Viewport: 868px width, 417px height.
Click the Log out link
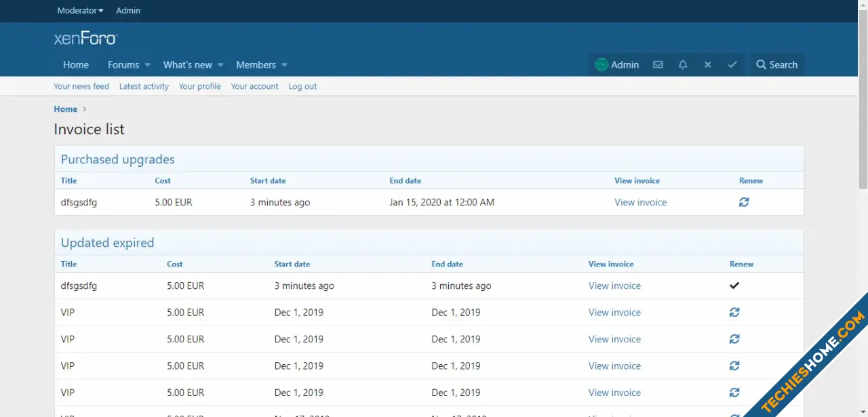(302, 87)
